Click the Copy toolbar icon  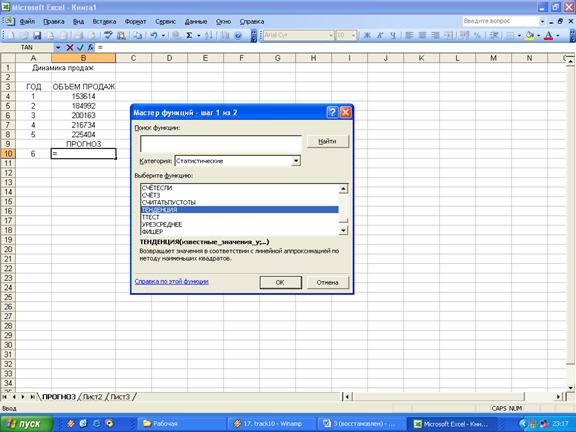(138, 35)
